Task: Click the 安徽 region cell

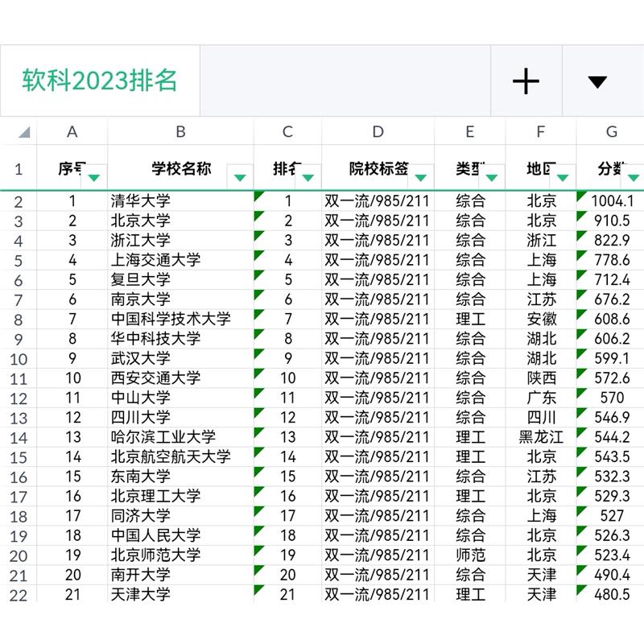Action: pyautogui.click(x=541, y=319)
